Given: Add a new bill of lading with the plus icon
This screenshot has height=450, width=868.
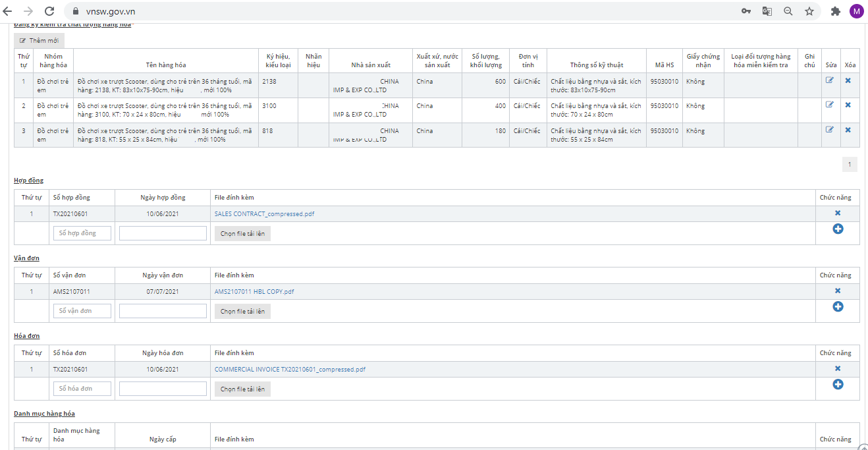Looking at the screenshot, I should [x=838, y=307].
